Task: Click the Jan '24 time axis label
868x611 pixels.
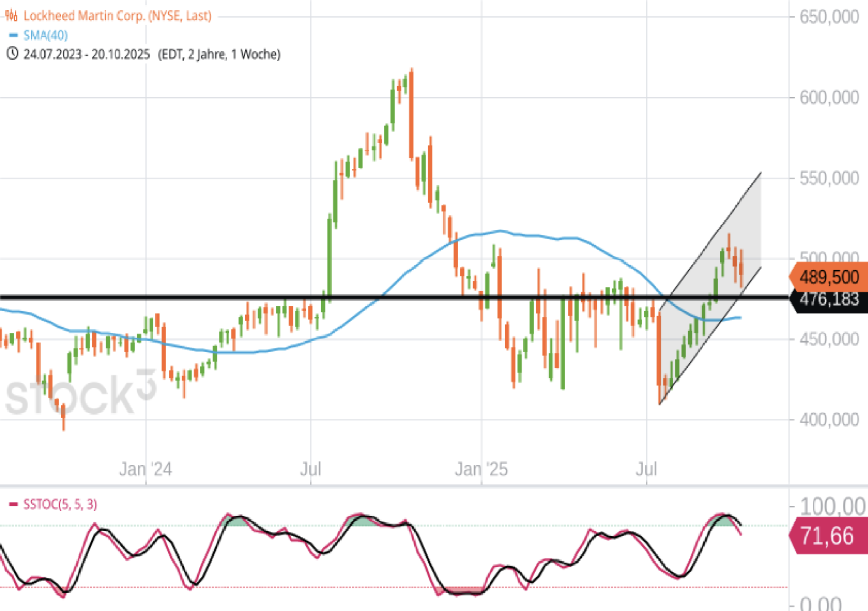Action: [x=146, y=469]
